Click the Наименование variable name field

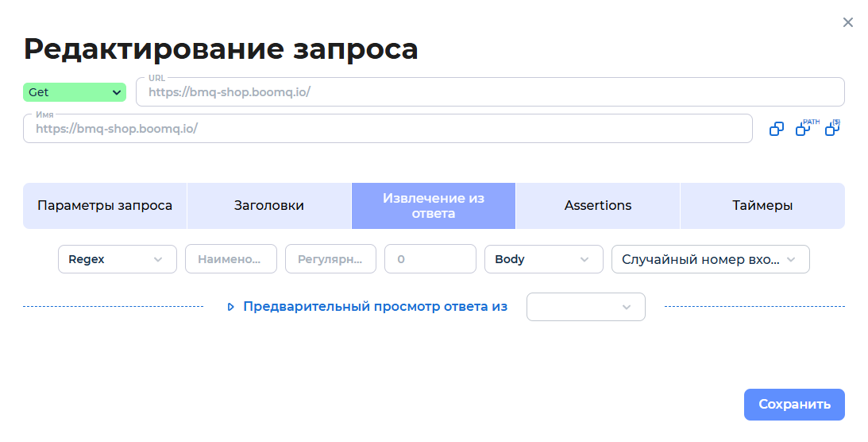[231, 259]
